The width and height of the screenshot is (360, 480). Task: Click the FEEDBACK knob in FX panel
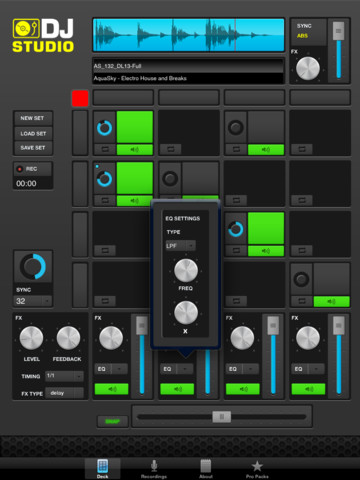(x=68, y=338)
